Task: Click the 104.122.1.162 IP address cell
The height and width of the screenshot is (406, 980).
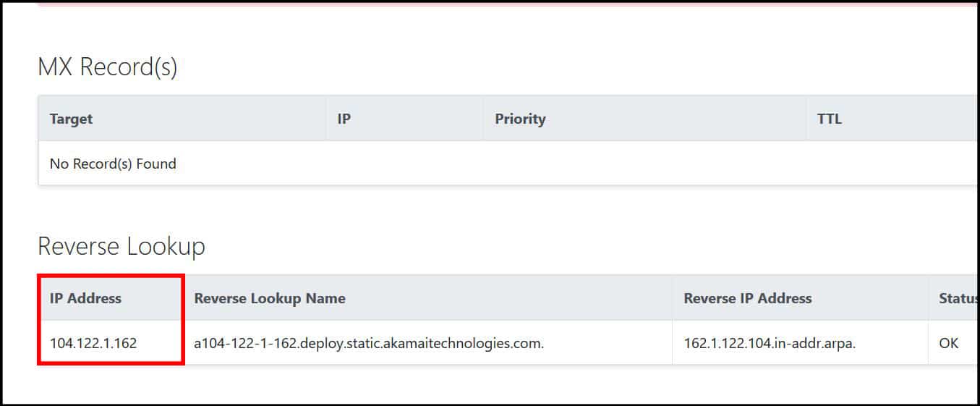Action: click(93, 343)
